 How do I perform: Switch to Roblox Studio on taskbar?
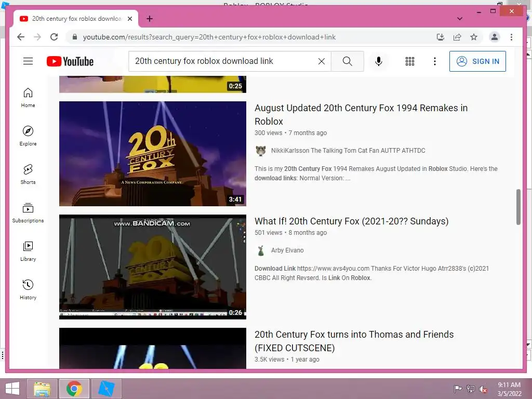tap(106, 389)
